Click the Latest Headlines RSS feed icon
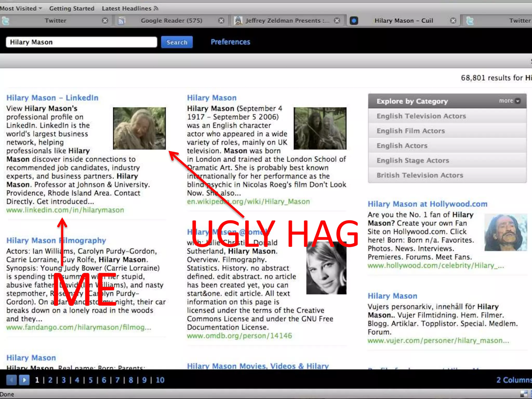The width and height of the screenshot is (532, 399). click(x=156, y=9)
